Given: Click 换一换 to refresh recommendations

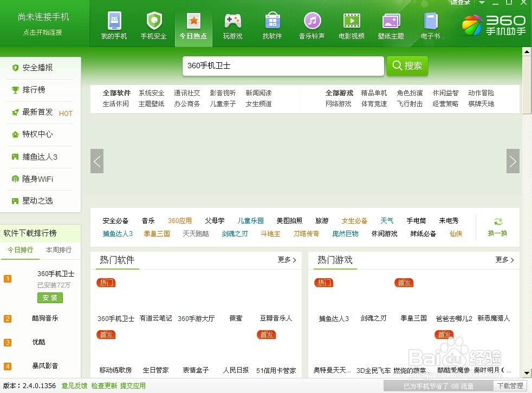Looking at the screenshot, I should tap(498, 226).
